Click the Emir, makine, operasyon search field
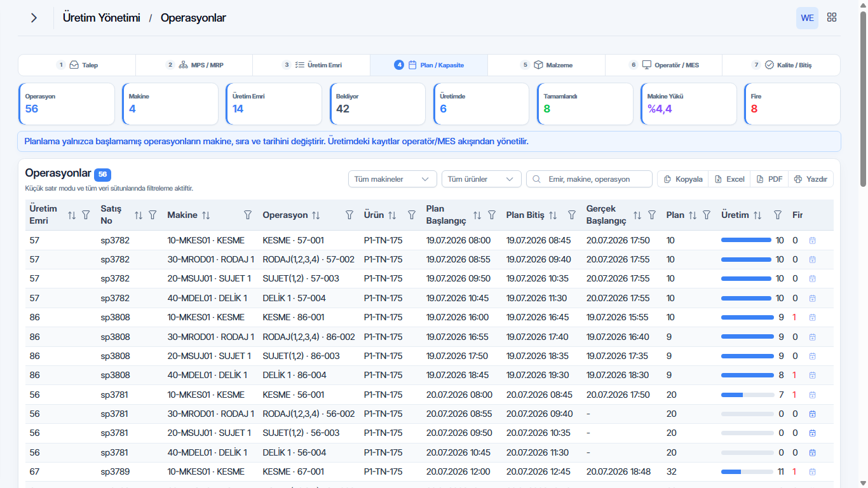The height and width of the screenshot is (488, 868). pyautogui.click(x=589, y=179)
